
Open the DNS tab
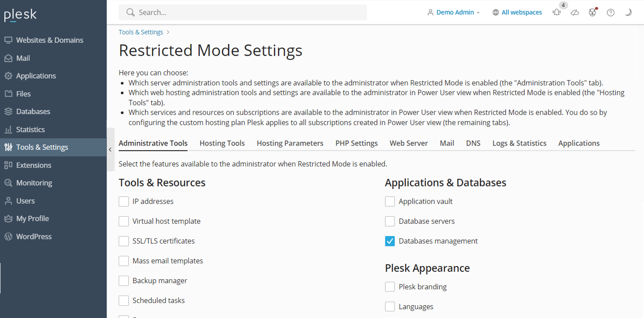click(473, 143)
